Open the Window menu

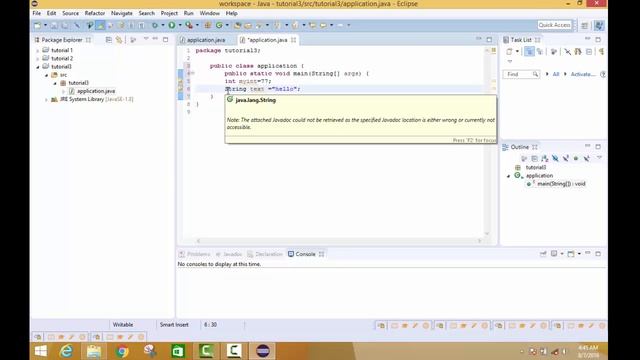[x=209, y=13]
